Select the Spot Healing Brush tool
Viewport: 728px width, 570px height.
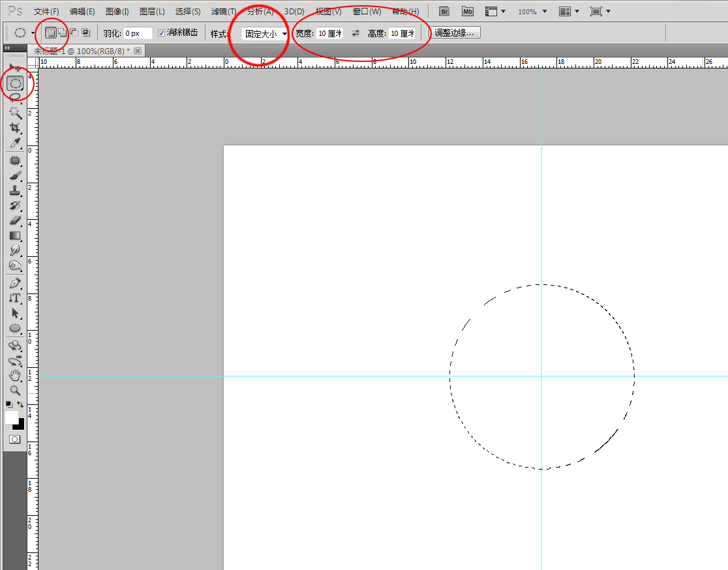(15, 160)
